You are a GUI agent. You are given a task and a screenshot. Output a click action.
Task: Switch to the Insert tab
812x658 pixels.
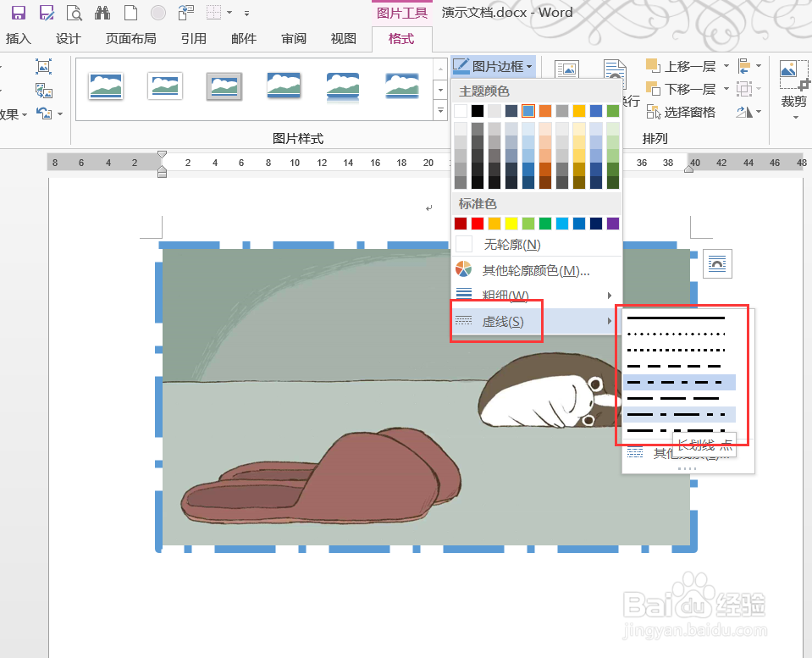pyautogui.click(x=19, y=39)
